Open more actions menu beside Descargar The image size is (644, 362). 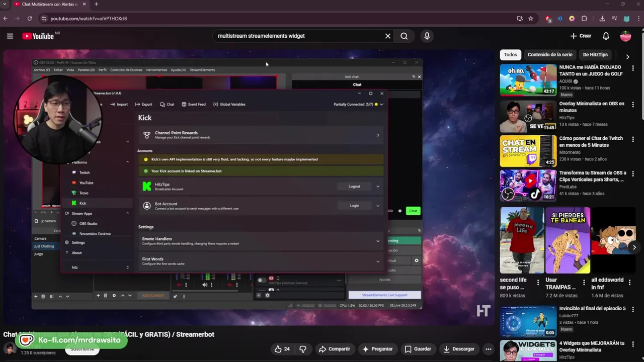tap(488, 349)
